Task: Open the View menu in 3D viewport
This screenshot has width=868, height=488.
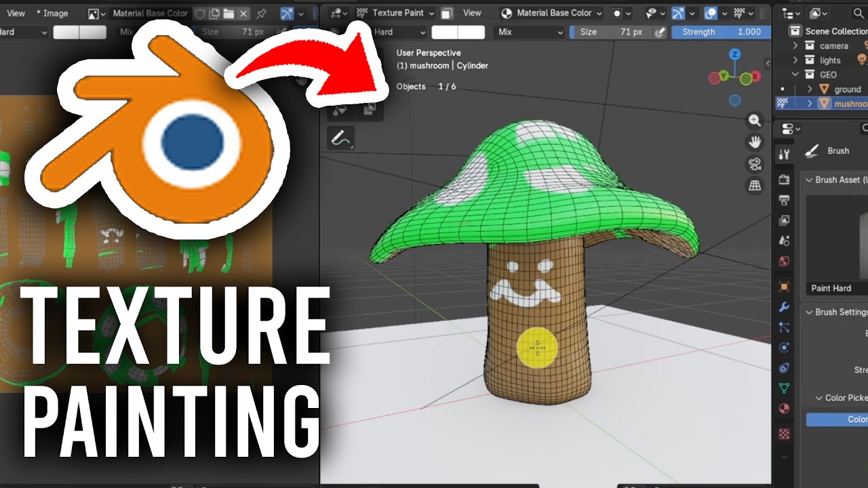Action: (472, 13)
